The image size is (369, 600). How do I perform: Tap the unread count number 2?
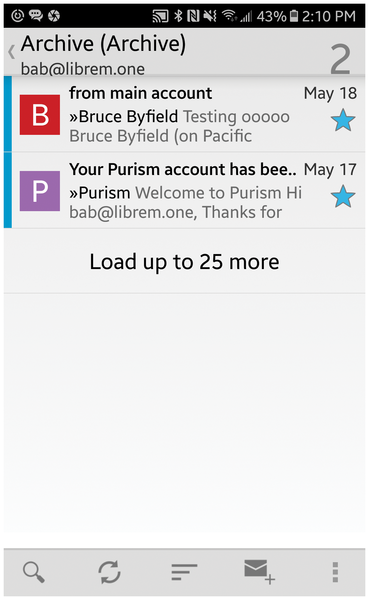(x=340, y=59)
